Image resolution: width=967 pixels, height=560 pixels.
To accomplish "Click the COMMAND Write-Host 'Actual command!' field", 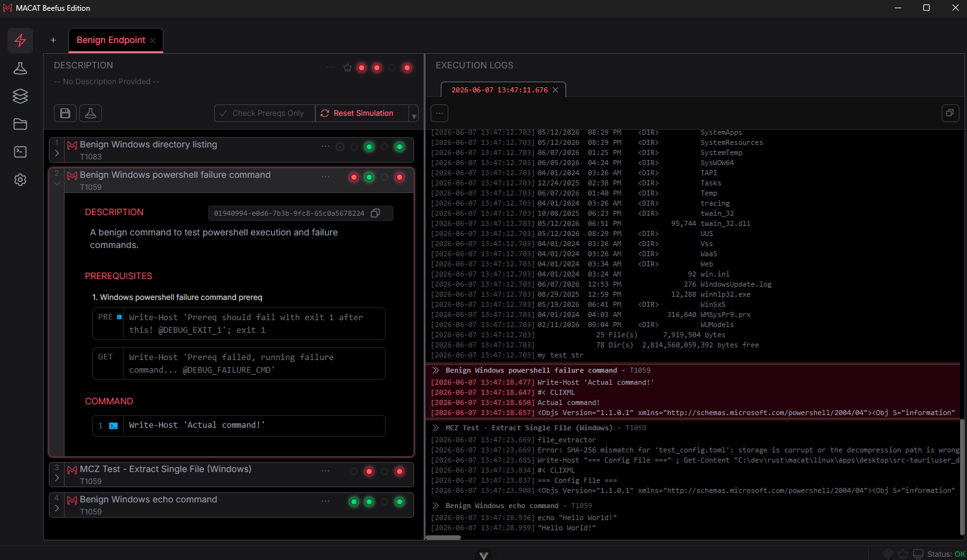I will click(239, 426).
